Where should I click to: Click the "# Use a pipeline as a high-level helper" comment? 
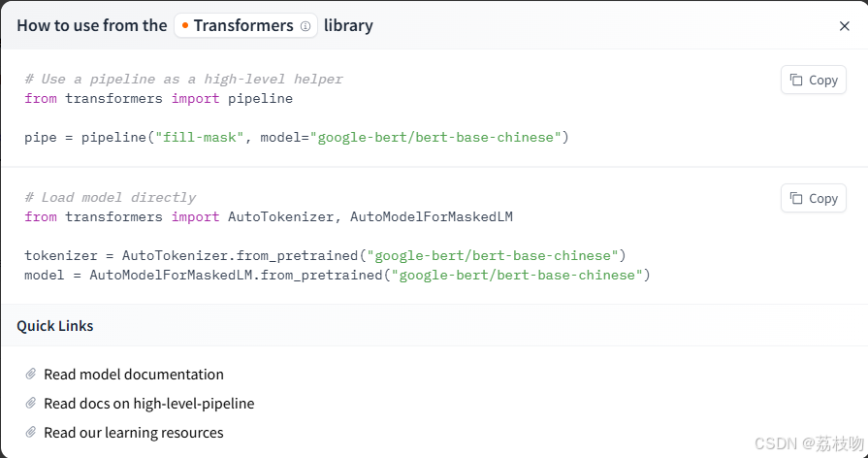184,80
